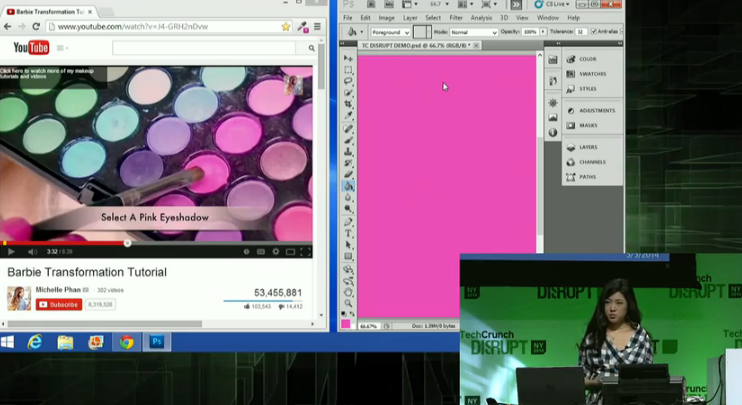
Task: Select the Crop tool
Action: point(348,104)
